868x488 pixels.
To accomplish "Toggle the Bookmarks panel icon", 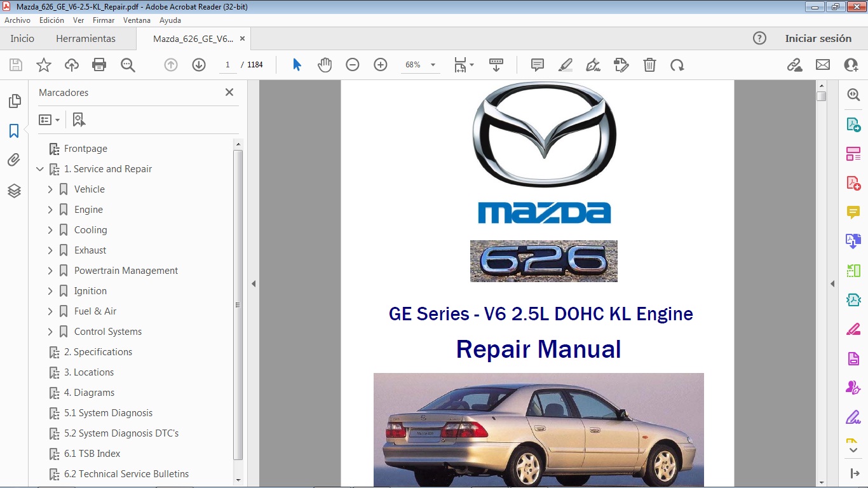I will pos(14,131).
